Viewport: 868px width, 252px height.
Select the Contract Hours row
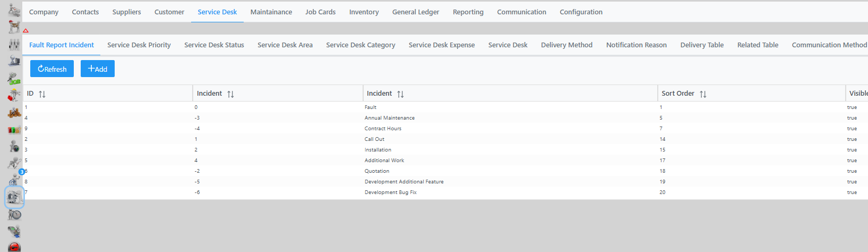[x=445, y=128]
